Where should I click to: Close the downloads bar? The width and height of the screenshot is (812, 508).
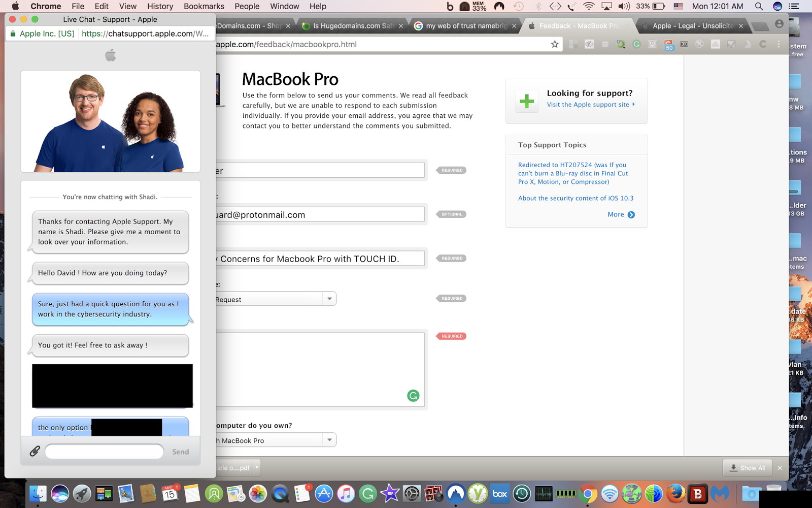point(780,468)
